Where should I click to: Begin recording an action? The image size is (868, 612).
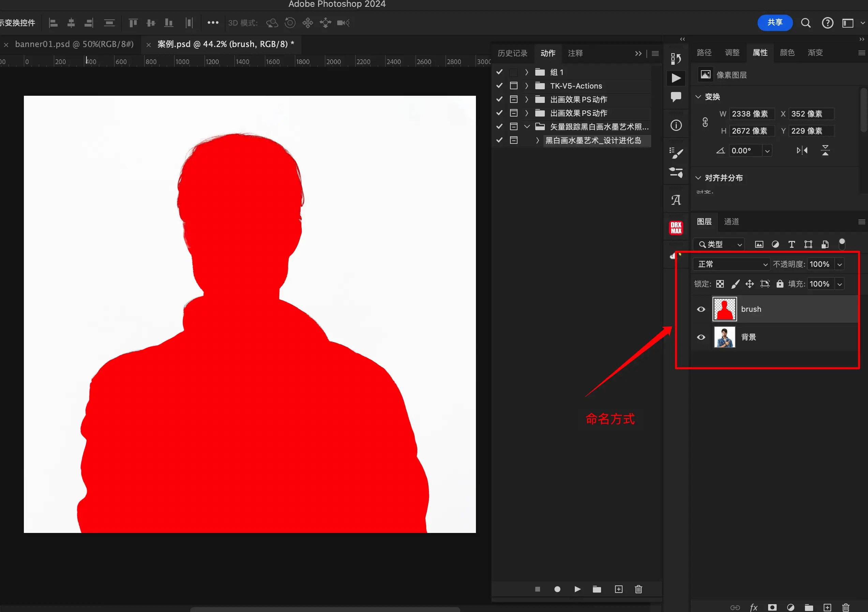click(x=557, y=589)
